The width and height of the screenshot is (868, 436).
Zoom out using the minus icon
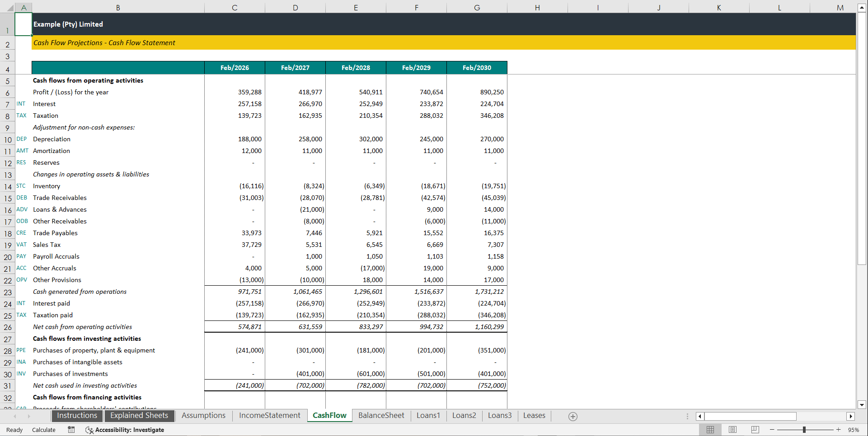tap(772, 430)
